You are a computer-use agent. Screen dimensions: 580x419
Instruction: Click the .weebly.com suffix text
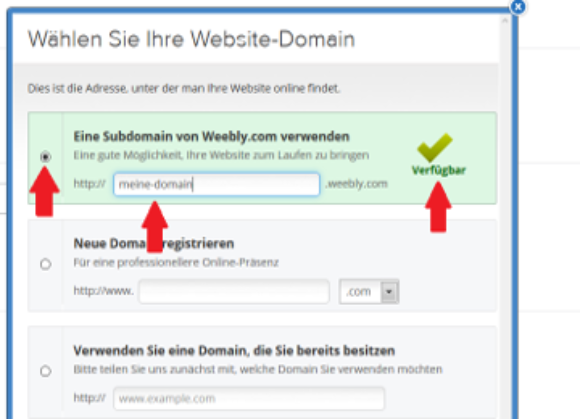pyautogui.click(x=356, y=184)
